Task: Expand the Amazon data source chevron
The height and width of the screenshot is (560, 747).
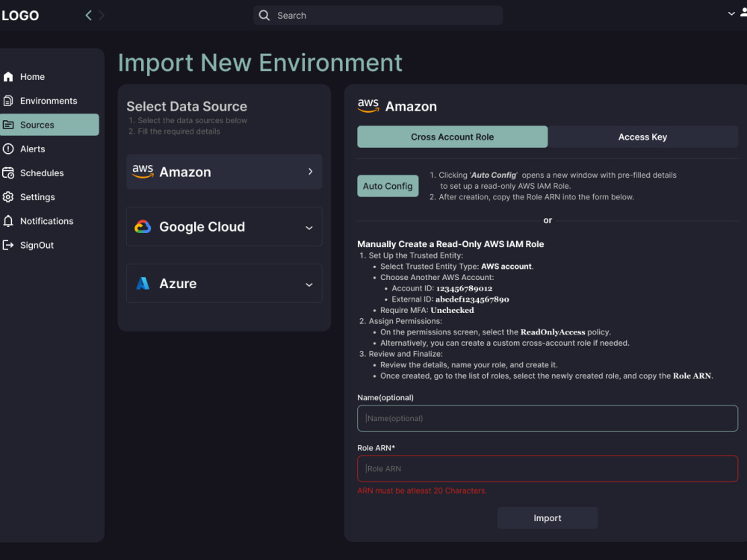Action: 310,172
